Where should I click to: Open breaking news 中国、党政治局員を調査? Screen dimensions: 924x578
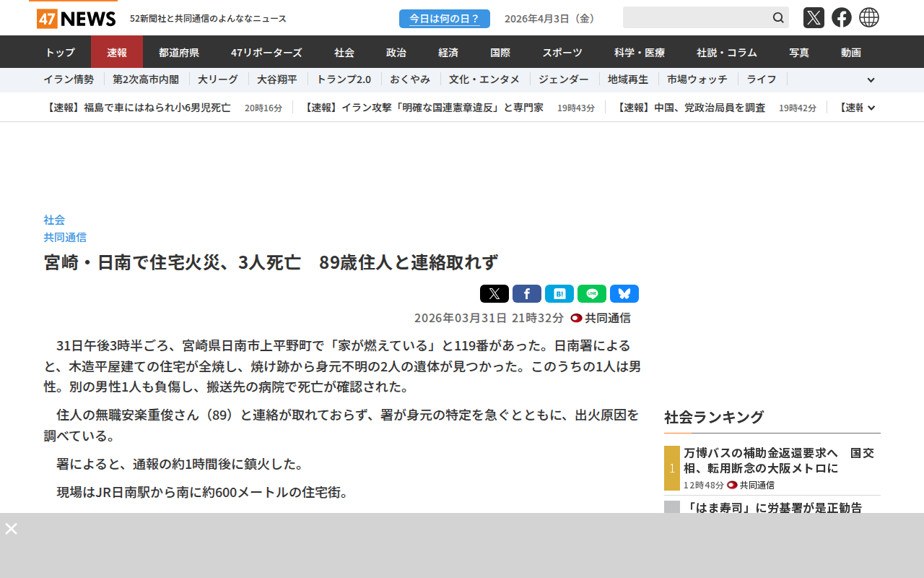coord(691,108)
